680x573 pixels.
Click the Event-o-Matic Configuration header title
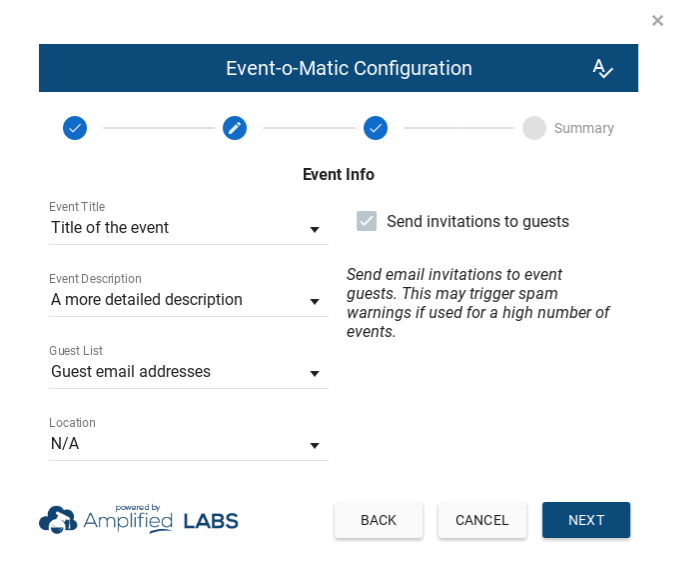(x=349, y=68)
